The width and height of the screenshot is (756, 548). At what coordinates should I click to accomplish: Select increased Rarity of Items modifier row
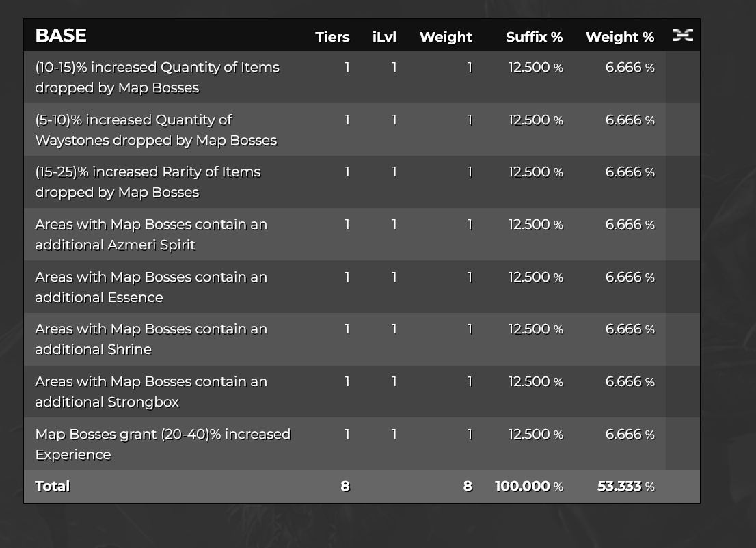coord(362,182)
